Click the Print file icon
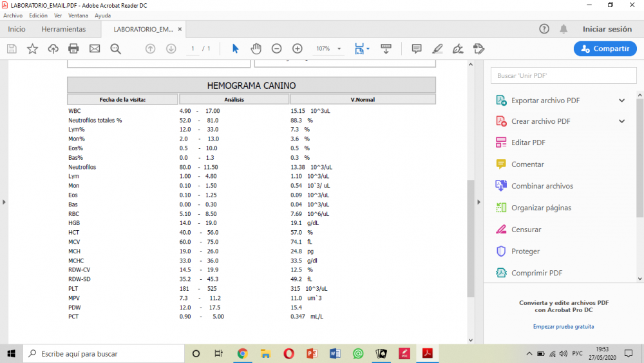Image resolution: width=644 pixels, height=363 pixels. (73, 48)
